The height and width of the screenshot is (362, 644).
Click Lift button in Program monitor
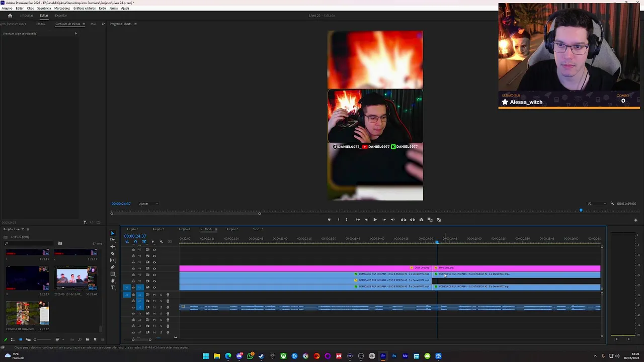click(404, 220)
